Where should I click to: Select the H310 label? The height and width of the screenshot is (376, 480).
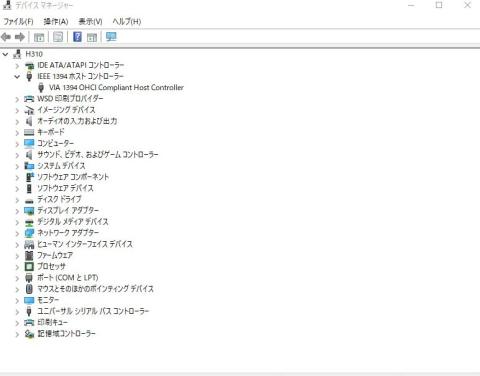pos(34,54)
